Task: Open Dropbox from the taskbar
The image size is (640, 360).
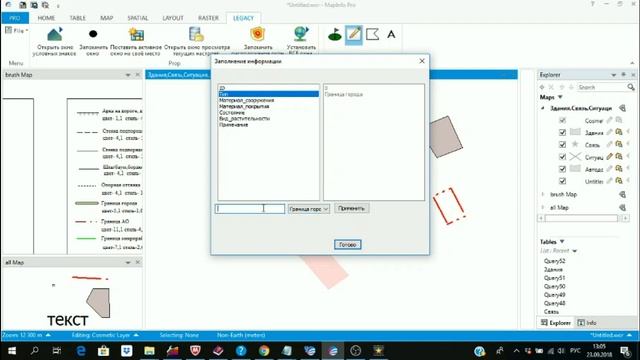Action: [127, 351]
